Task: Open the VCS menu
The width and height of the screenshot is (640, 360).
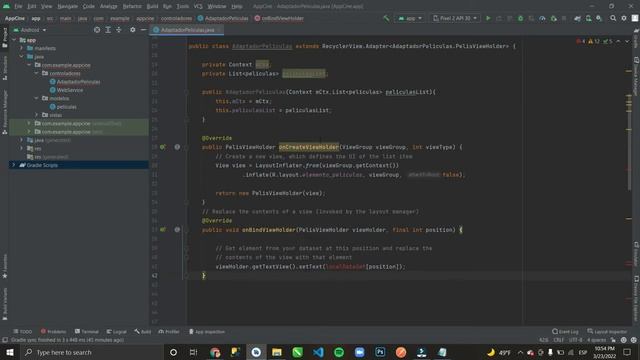Action: pyautogui.click(x=198, y=6)
